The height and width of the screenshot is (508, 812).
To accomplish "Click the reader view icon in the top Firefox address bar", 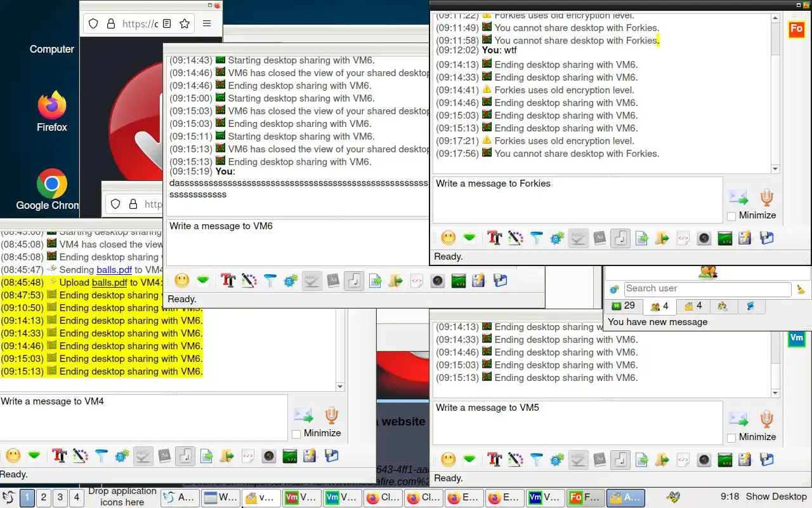I will coord(166,23).
